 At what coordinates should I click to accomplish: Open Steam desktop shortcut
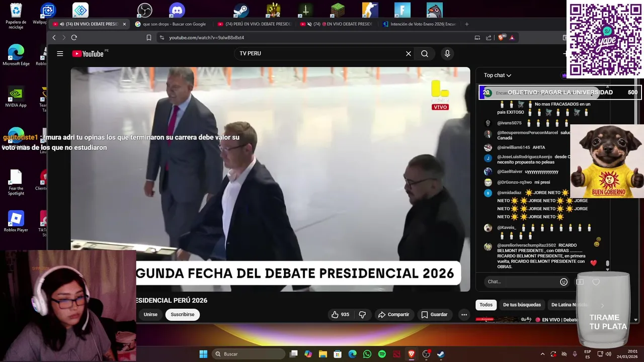click(x=242, y=11)
